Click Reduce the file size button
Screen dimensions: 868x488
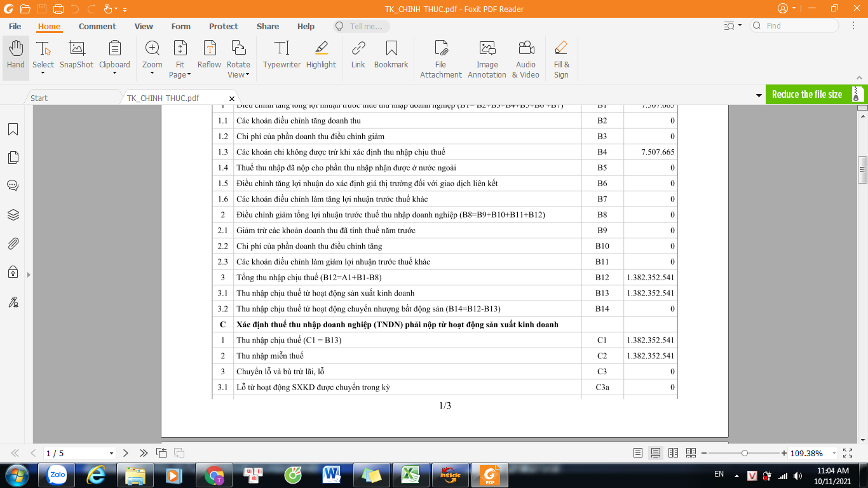pos(807,94)
